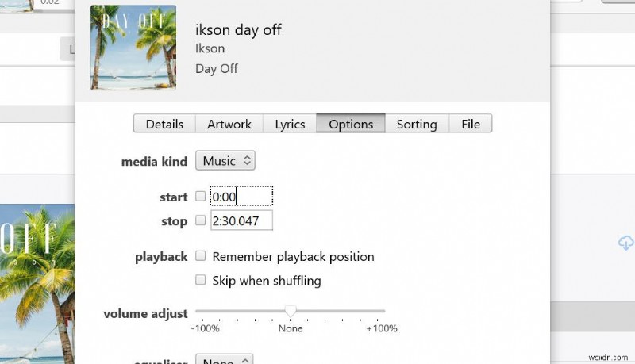Switch to the Details tab
635x364 pixels.
click(x=164, y=124)
